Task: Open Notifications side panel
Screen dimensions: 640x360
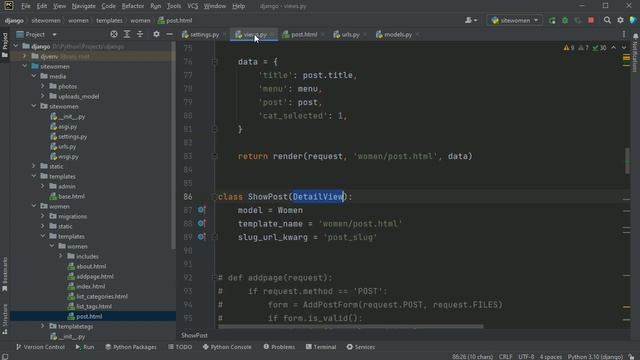Action: point(636,52)
